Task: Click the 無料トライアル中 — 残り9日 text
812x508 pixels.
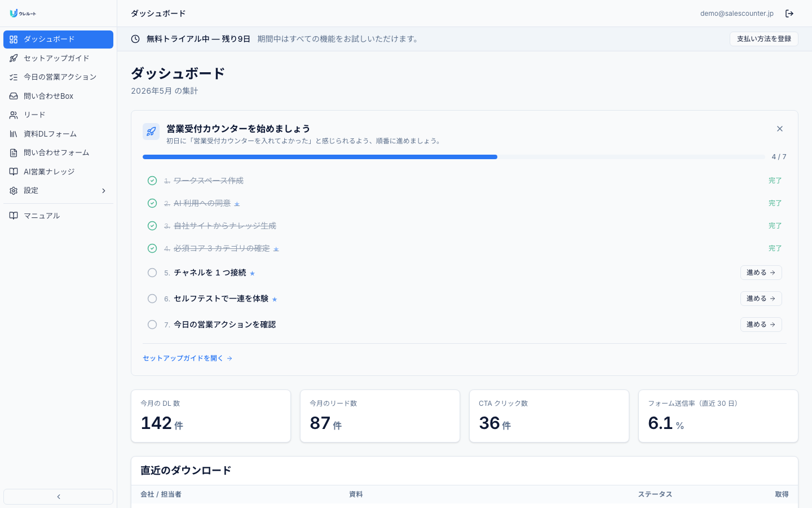Action: 198,39
